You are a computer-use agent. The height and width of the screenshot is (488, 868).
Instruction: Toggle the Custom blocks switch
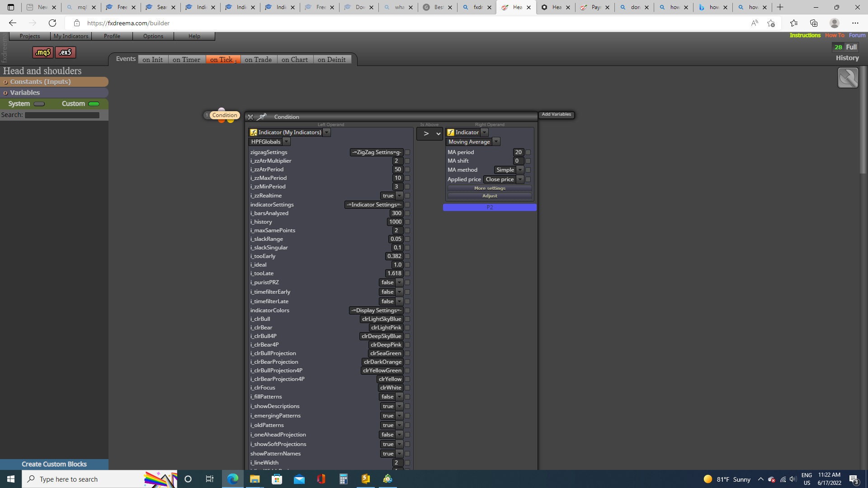[94, 104]
